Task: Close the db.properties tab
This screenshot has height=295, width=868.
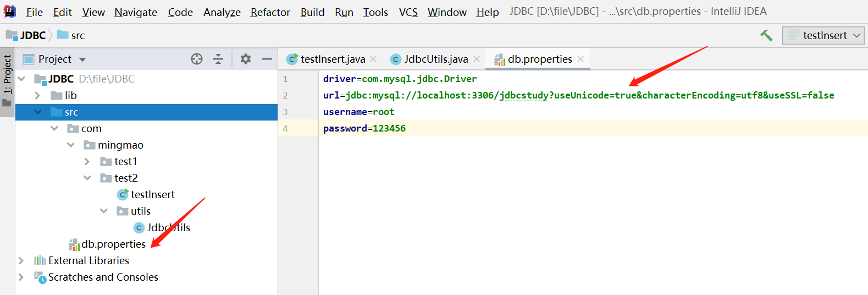Action: [580, 59]
